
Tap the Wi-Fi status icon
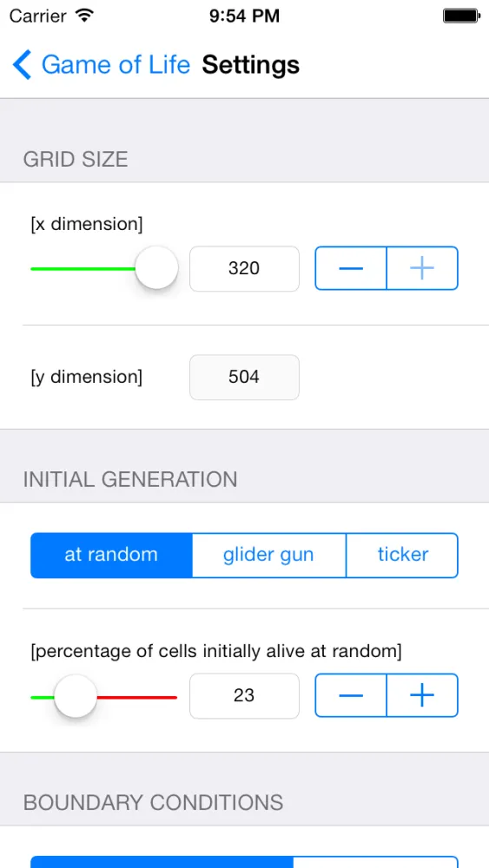coord(84,16)
